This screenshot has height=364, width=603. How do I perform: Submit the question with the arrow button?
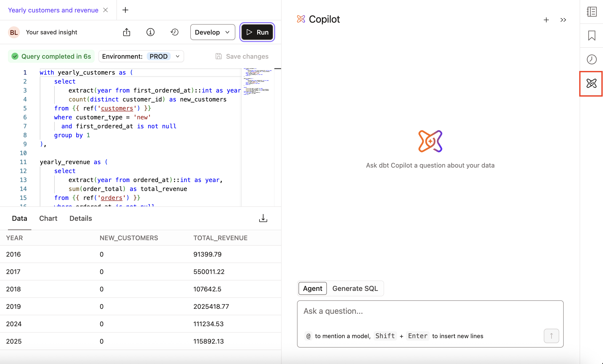coord(551,336)
